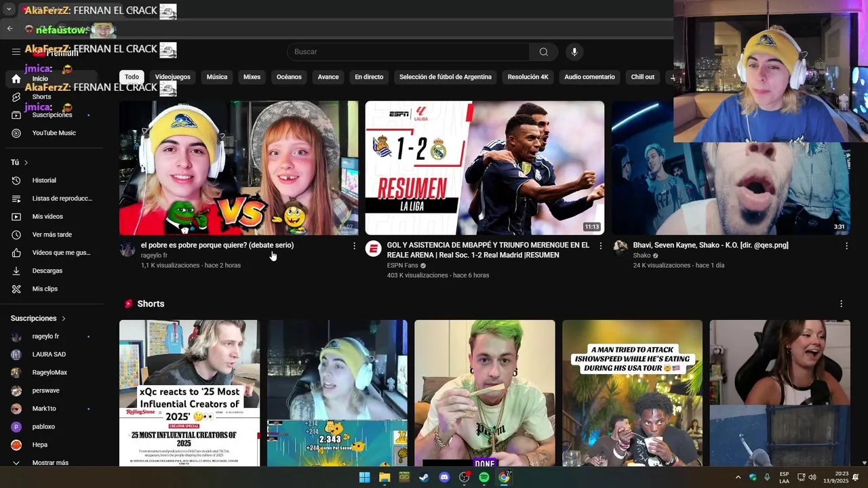Select the Todo filter chip
The height and width of the screenshot is (488, 868).
132,77
